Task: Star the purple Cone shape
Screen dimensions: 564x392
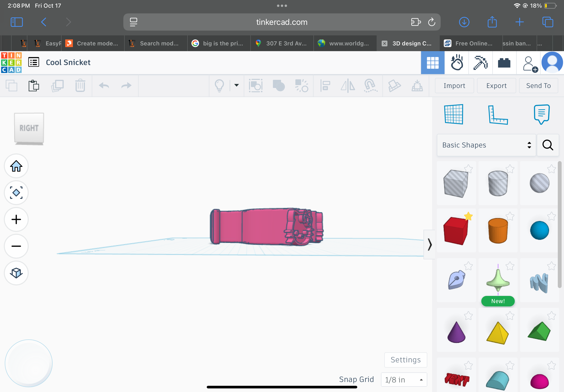Action: pos(468,316)
